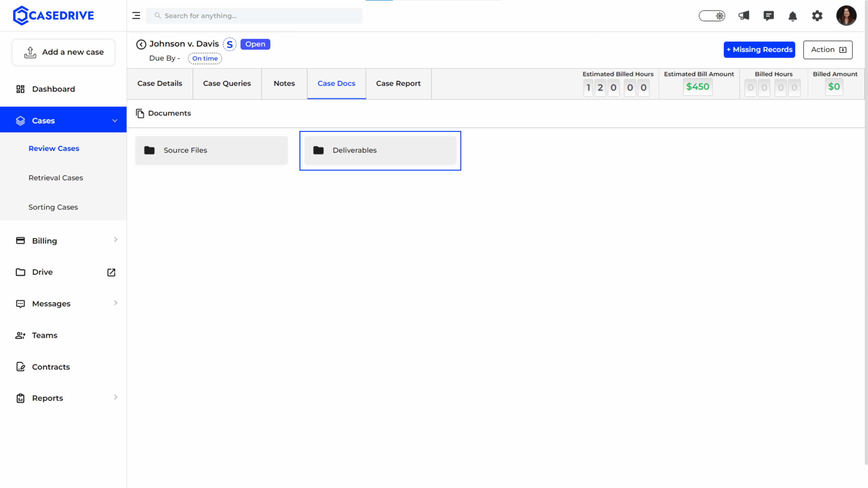Viewport: 868px width, 488px height.
Task: Open Review Cases submenu item
Action: pos(54,149)
